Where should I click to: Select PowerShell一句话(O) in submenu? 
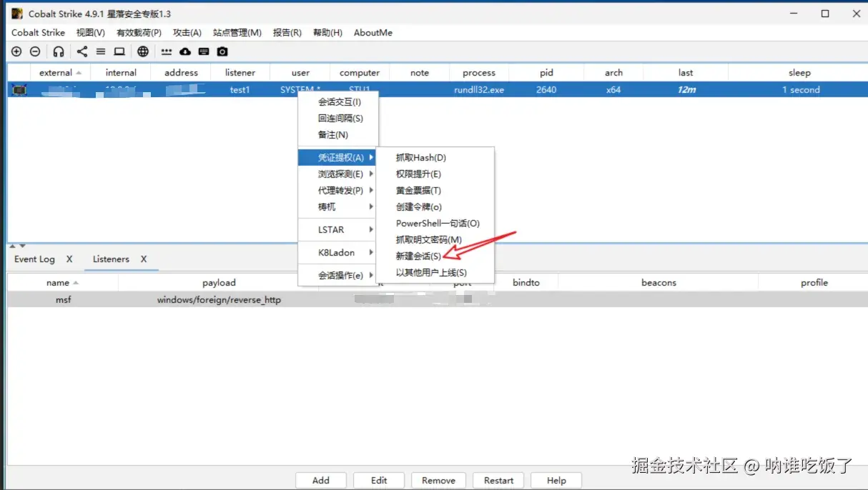435,224
